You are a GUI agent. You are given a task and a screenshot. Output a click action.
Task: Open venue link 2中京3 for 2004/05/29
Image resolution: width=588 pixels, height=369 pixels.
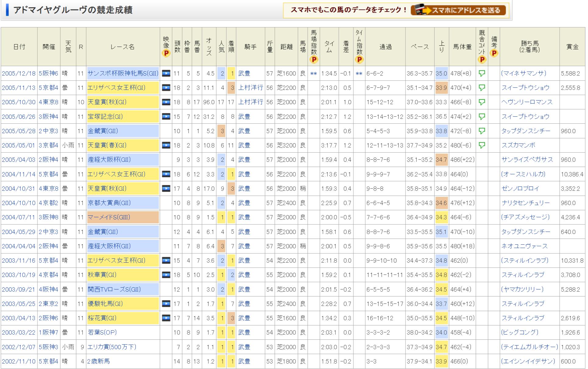(x=48, y=232)
